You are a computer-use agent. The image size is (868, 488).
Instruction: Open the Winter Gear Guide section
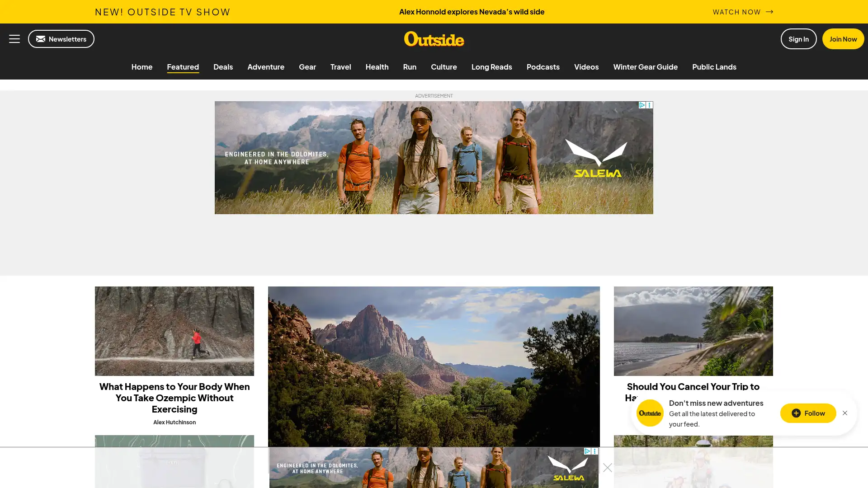pos(645,67)
